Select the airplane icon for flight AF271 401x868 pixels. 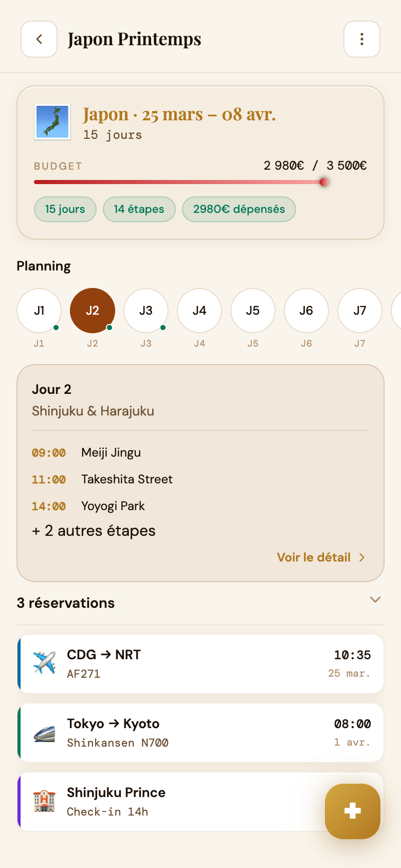click(x=44, y=663)
